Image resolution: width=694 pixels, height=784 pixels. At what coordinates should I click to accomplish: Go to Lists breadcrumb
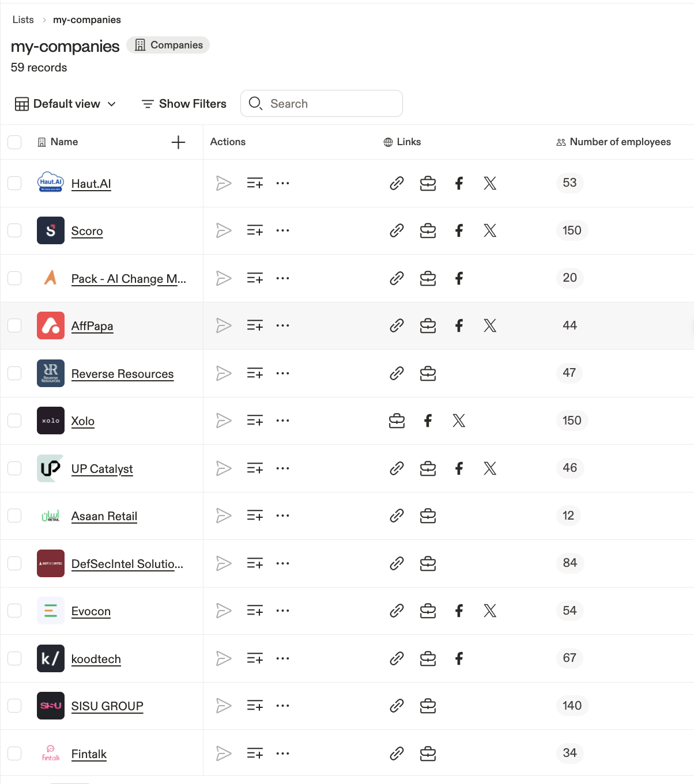[x=23, y=20]
